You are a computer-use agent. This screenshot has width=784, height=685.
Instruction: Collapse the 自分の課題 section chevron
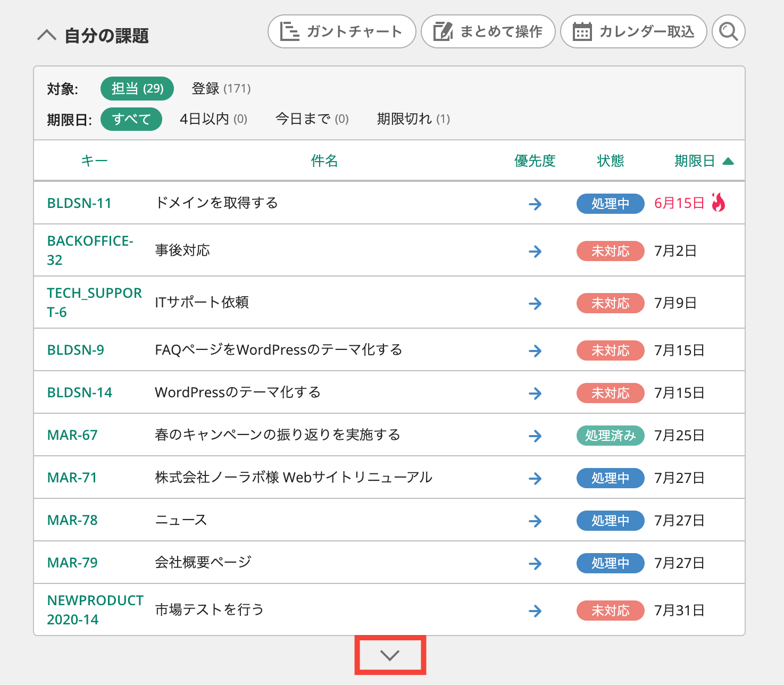pos(47,36)
